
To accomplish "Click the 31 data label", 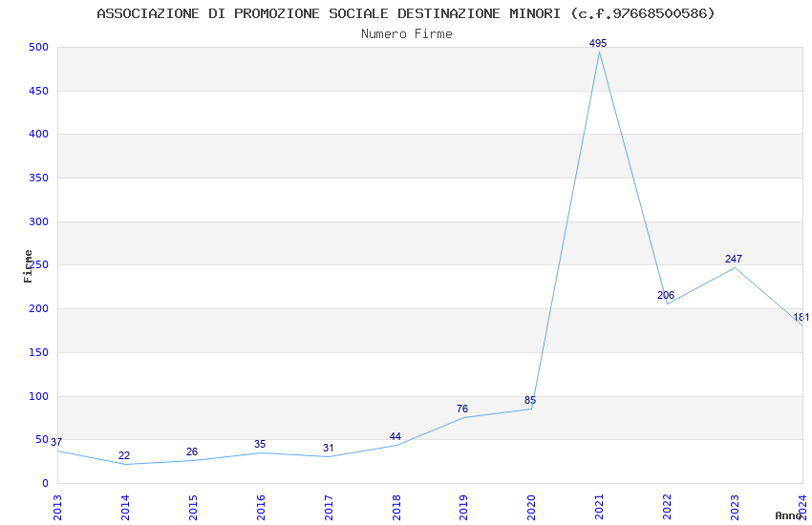I will pyautogui.click(x=328, y=448).
